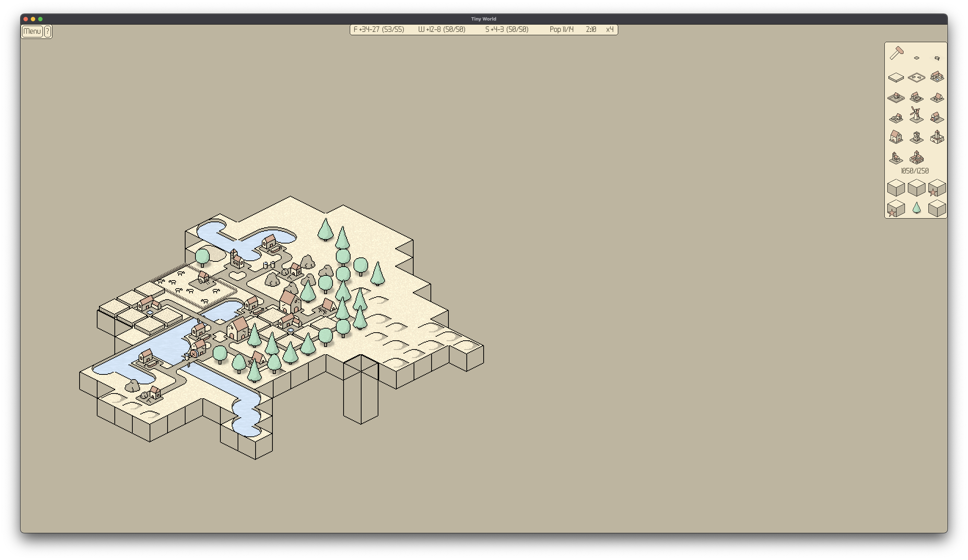968x560 pixels.
Task: Click the food F +34-27 stat
Action: [x=378, y=30]
